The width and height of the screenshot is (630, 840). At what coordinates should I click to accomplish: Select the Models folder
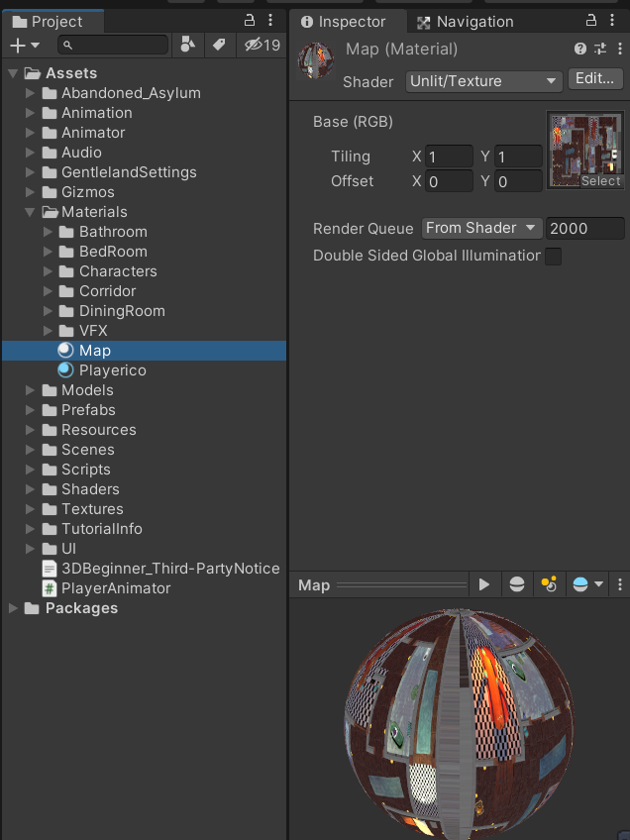(87, 390)
